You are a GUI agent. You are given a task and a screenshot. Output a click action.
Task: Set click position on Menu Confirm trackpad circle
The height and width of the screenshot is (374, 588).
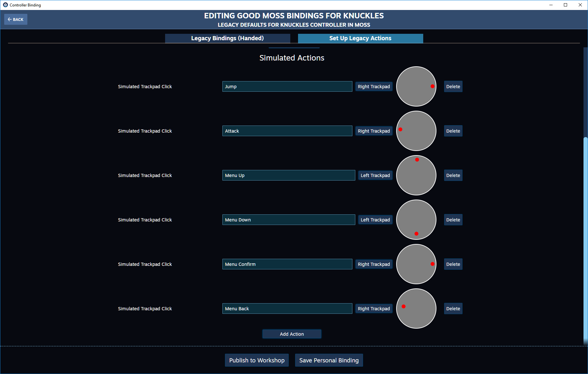(x=416, y=264)
